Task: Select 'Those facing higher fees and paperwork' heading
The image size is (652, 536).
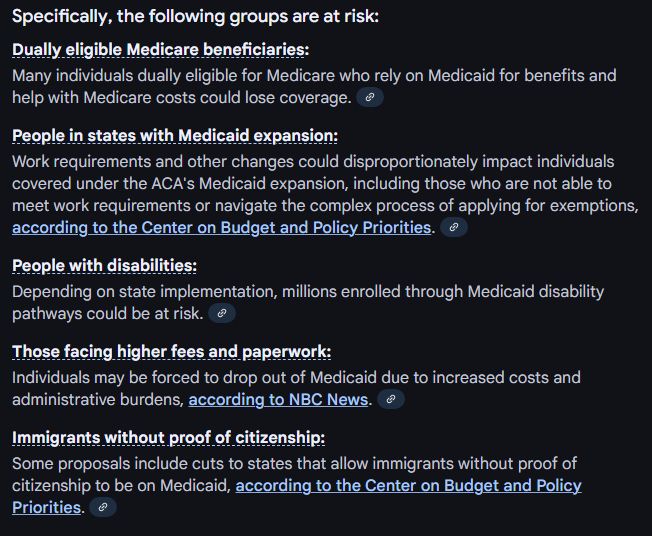Action: click(x=172, y=352)
